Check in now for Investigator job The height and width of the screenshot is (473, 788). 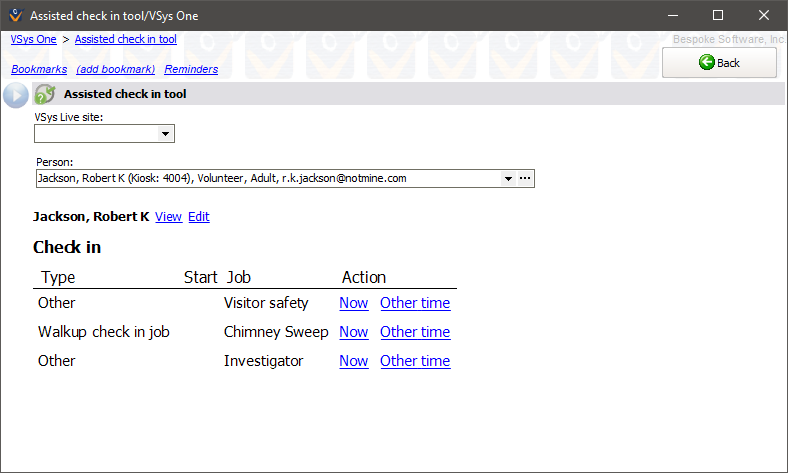[353, 361]
